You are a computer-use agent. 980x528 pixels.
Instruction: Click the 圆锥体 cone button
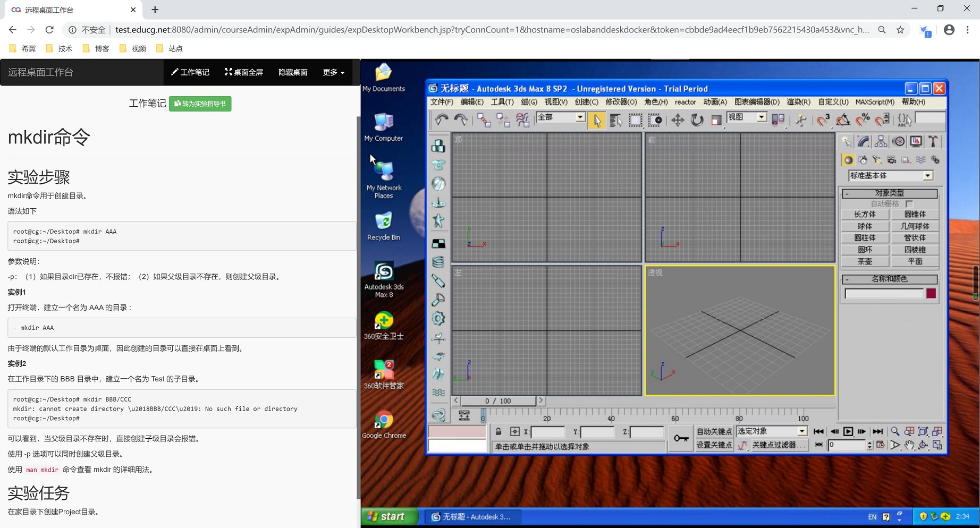[x=915, y=215]
